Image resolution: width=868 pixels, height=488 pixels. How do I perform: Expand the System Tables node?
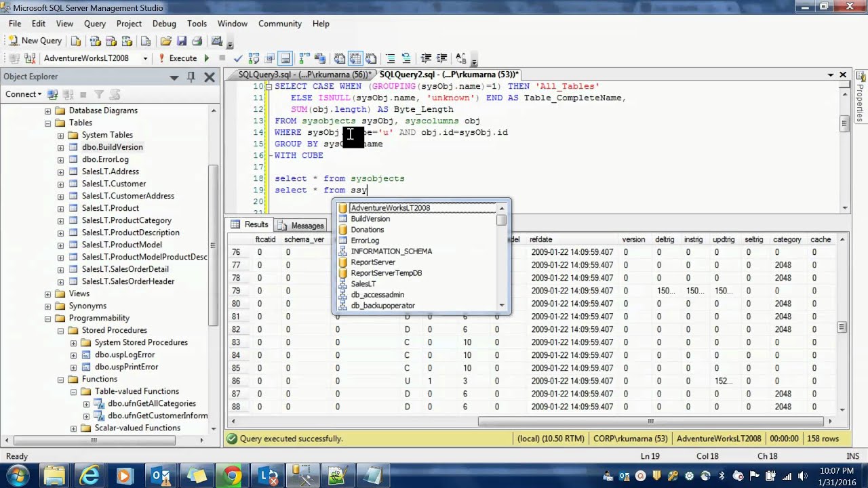click(x=60, y=135)
